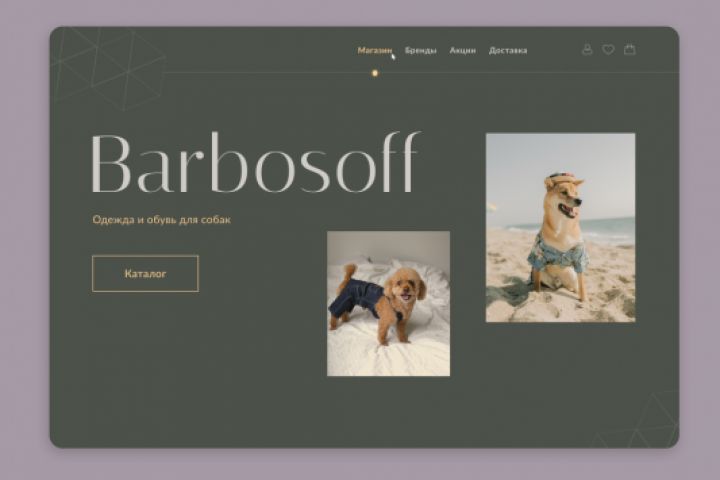Image resolution: width=720 pixels, height=480 pixels.
Task: Click the geometric line pattern at top-left corner
Action: pos(109,69)
